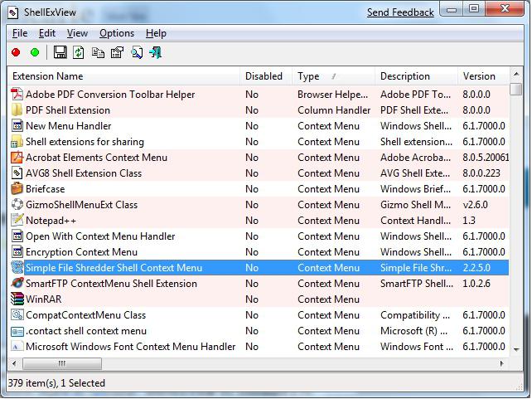The image size is (532, 399).
Task: Open the Edit menu
Action: click(47, 33)
